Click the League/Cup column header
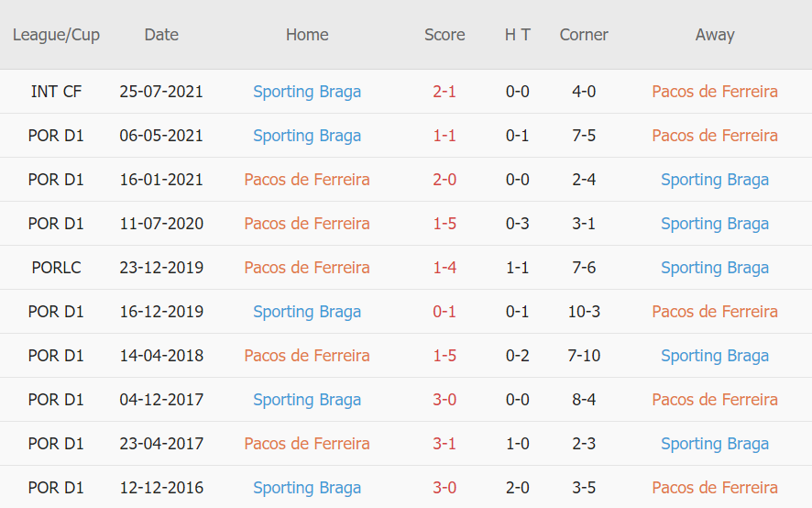This screenshot has width=812, height=508. pyautogui.click(x=56, y=35)
